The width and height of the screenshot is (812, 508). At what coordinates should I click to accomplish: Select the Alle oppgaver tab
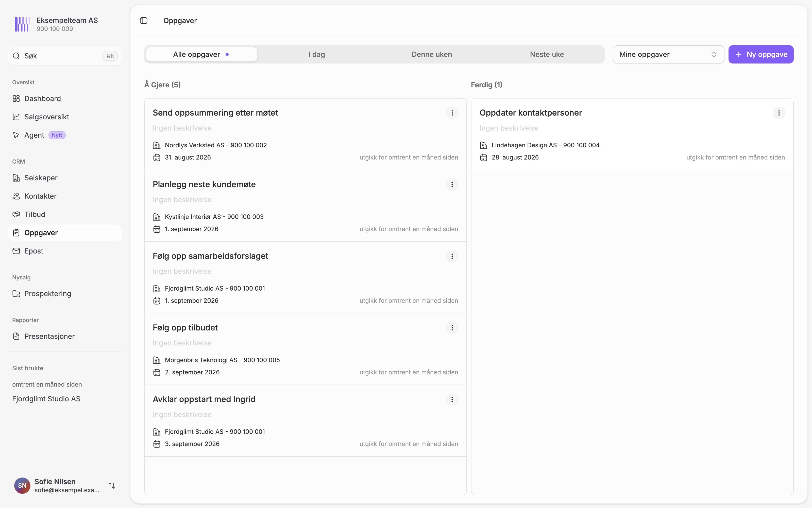201,54
